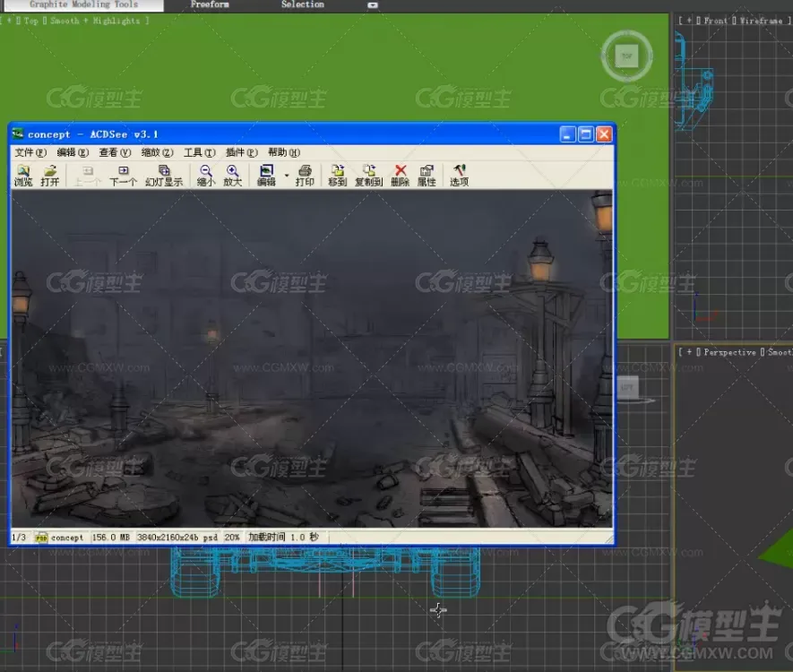Open the Perspective viewport [+] menu

click(689, 352)
